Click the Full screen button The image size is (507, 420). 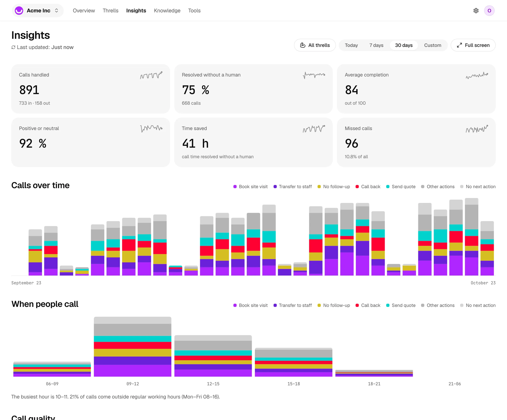(473, 45)
